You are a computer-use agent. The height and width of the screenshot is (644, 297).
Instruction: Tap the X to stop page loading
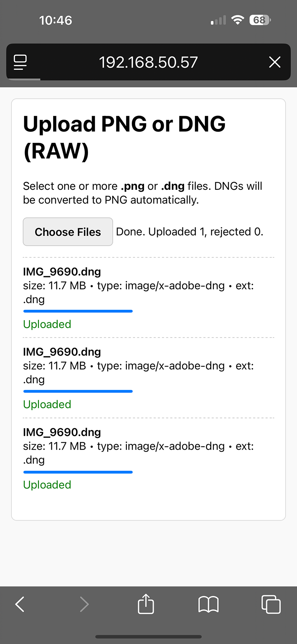275,62
